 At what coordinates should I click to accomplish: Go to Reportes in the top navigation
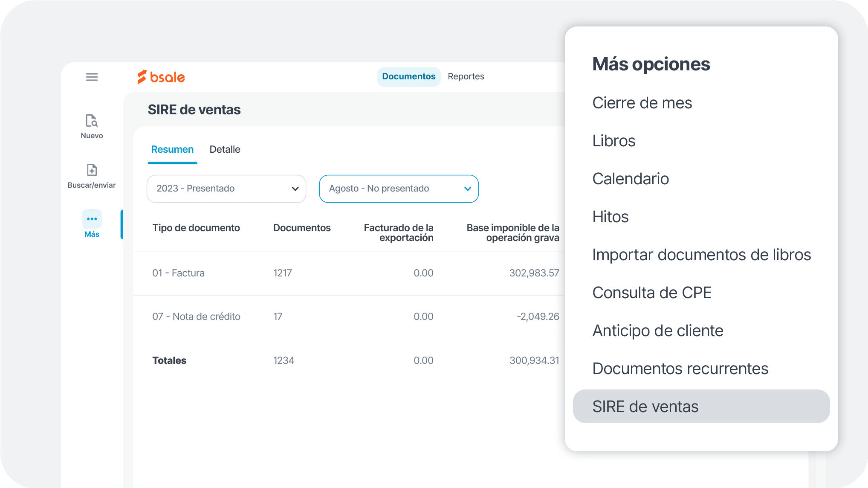point(466,76)
